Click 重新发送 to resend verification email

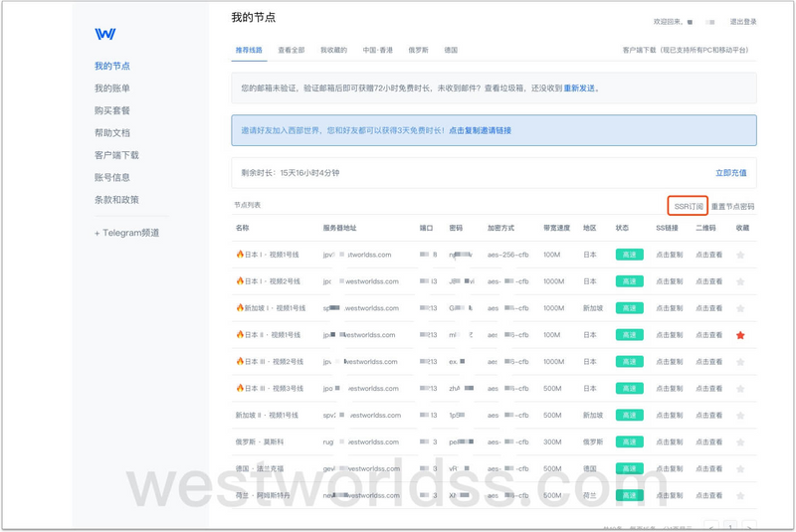(x=579, y=89)
